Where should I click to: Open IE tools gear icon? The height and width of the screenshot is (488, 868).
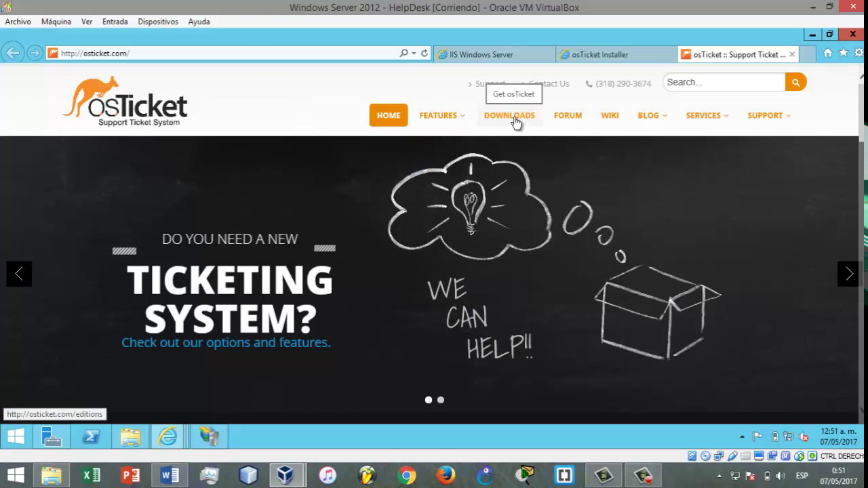[x=859, y=53]
